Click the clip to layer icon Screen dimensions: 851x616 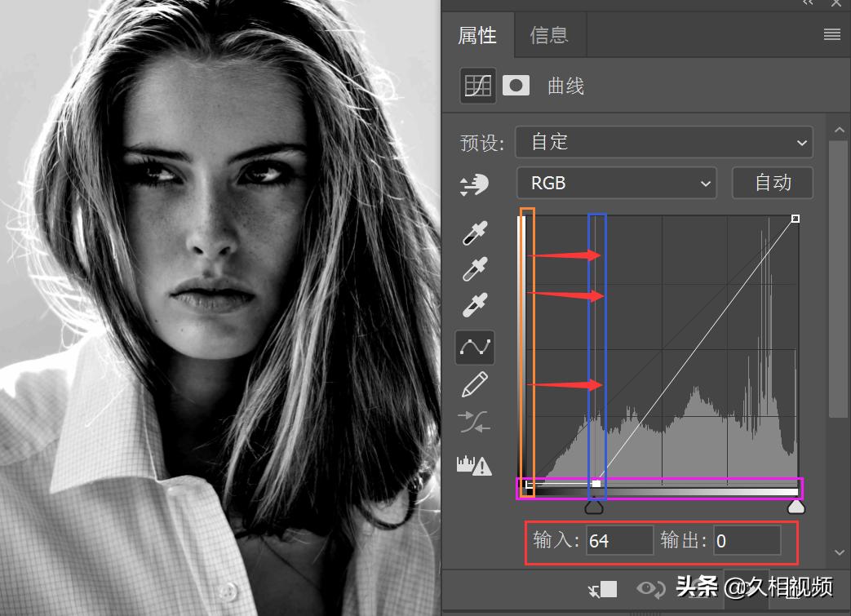click(603, 589)
